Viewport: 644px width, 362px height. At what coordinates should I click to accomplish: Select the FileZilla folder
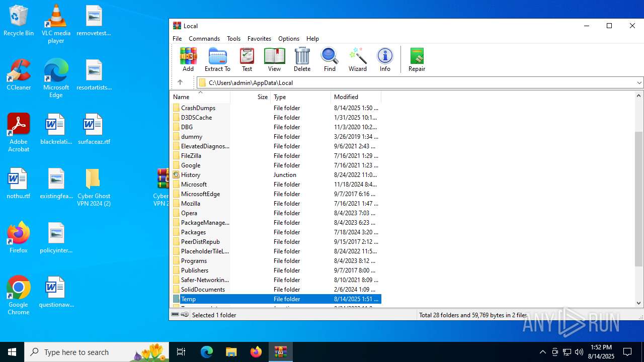pyautogui.click(x=276, y=156)
